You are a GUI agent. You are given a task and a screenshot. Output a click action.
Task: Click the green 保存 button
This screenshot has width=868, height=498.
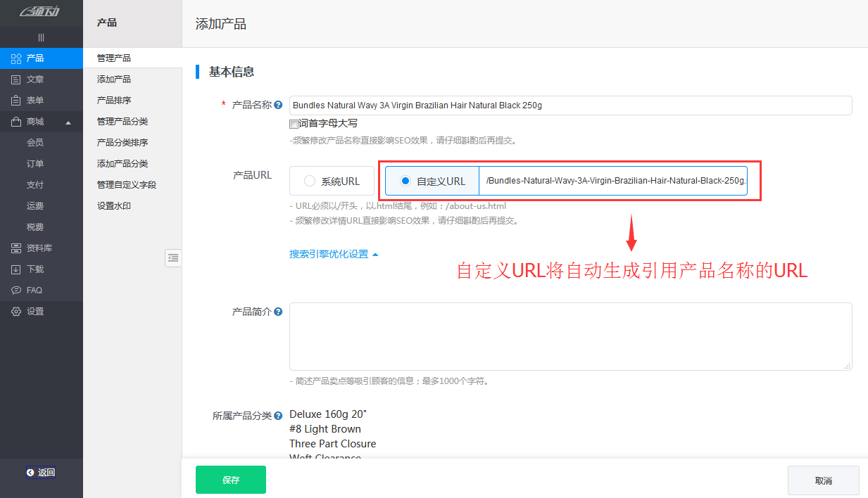click(x=231, y=480)
